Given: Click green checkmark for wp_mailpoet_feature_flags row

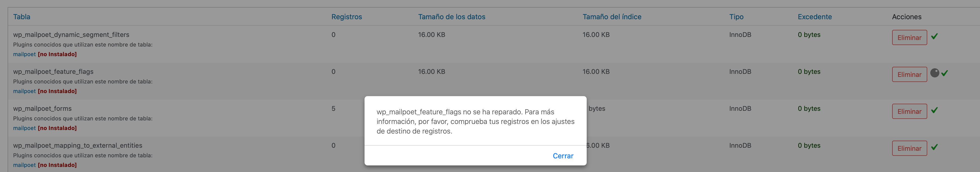Looking at the screenshot, I should tap(944, 73).
